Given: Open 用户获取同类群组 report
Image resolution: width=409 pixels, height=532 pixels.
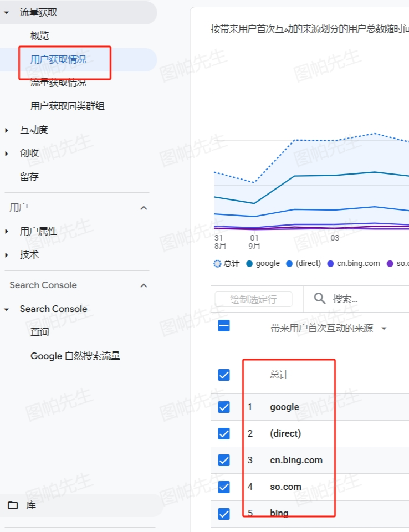Looking at the screenshot, I should 68,106.
